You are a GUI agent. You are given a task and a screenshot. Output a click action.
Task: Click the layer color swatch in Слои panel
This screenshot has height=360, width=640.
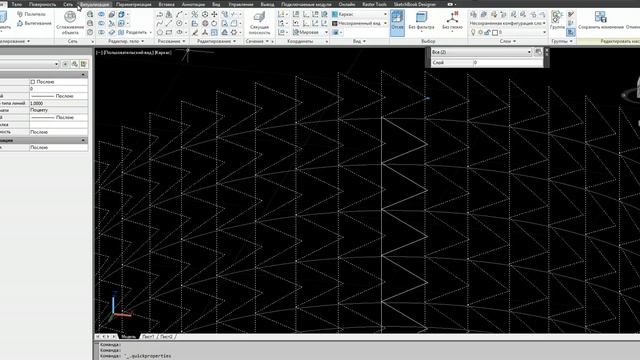coord(495,32)
